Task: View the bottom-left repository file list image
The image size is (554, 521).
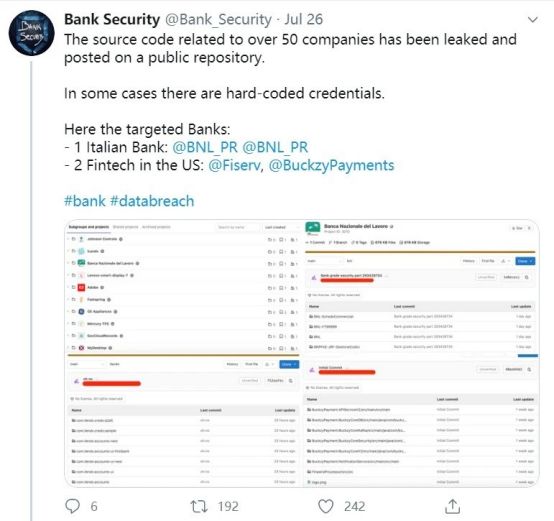Action: click(x=183, y=421)
